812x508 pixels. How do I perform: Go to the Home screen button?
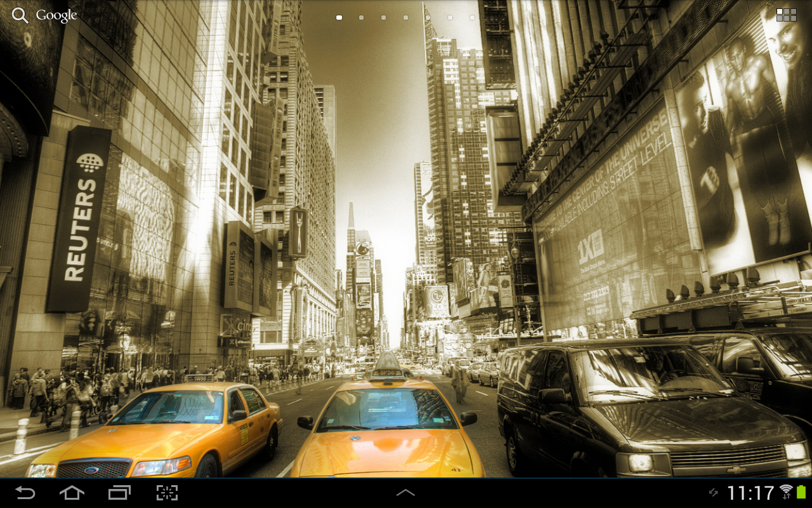[x=72, y=493]
